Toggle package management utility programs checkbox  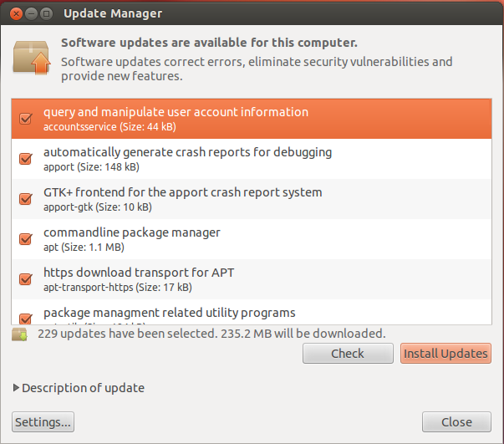(x=25, y=319)
